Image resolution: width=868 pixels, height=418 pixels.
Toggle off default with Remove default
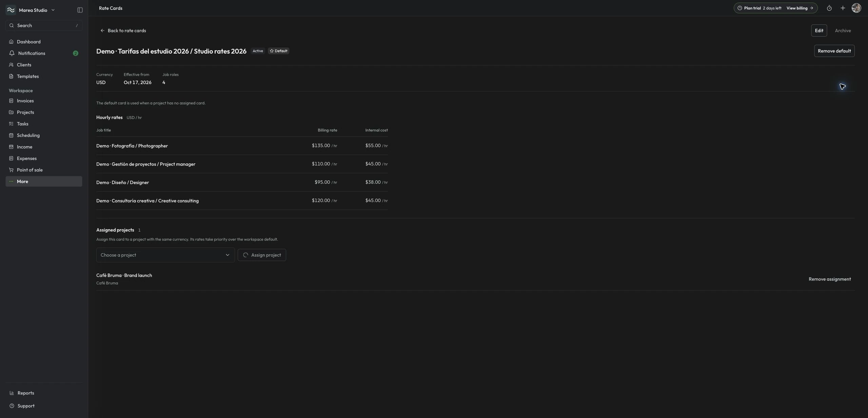coord(834,51)
